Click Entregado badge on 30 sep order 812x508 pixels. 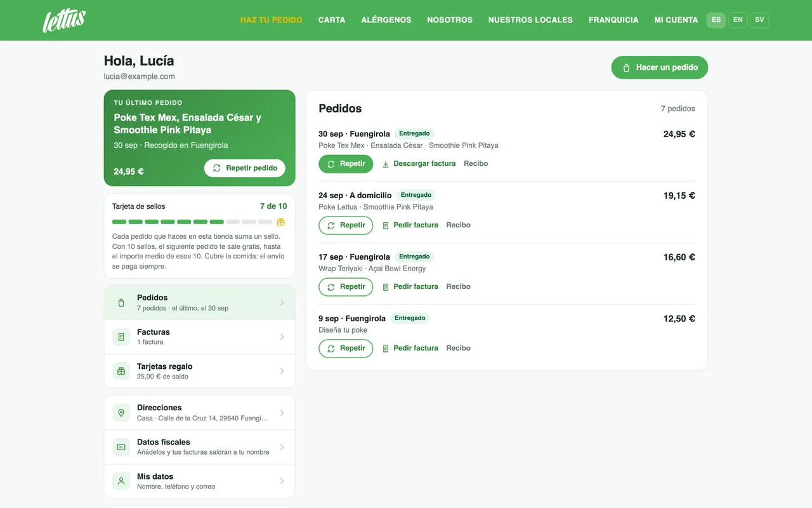click(x=414, y=134)
